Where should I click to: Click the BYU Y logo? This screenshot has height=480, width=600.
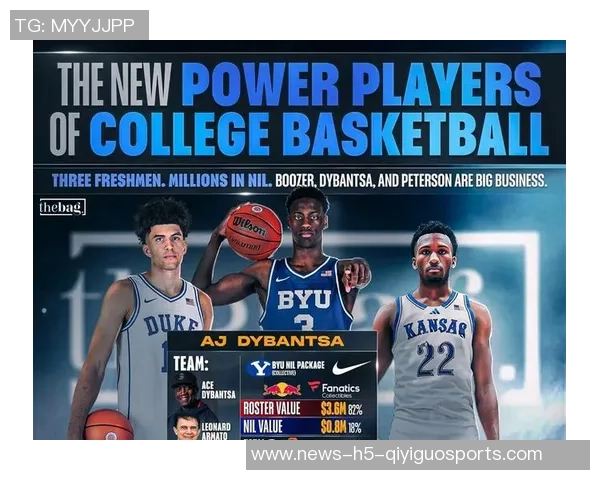259,368
